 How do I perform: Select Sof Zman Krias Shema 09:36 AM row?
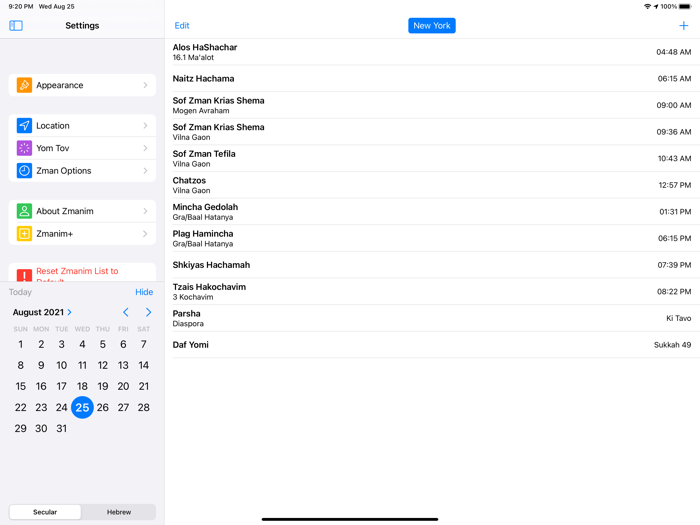click(x=432, y=132)
